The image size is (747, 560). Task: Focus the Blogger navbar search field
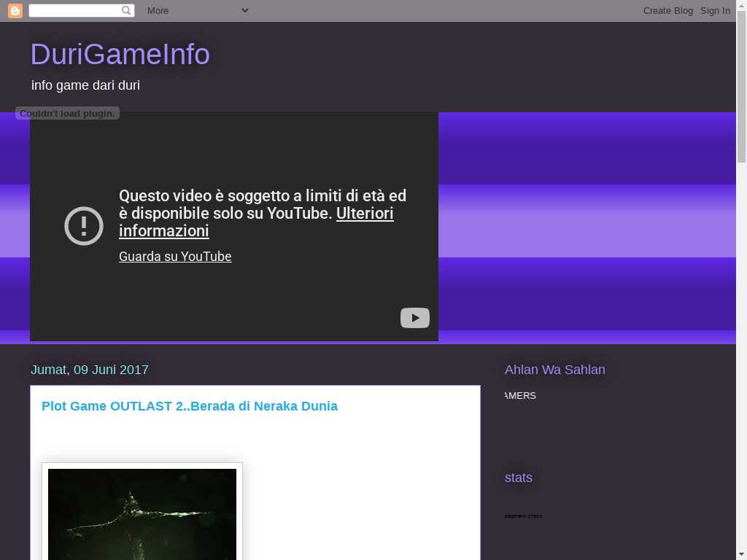[82, 10]
